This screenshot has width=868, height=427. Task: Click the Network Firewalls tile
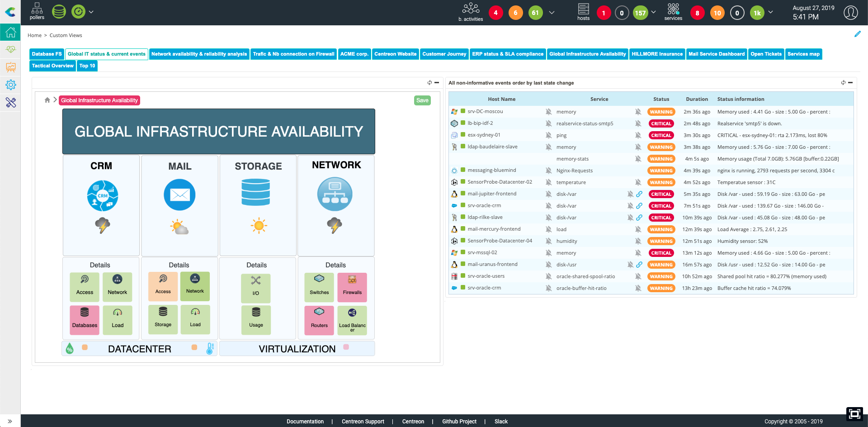point(352,287)
